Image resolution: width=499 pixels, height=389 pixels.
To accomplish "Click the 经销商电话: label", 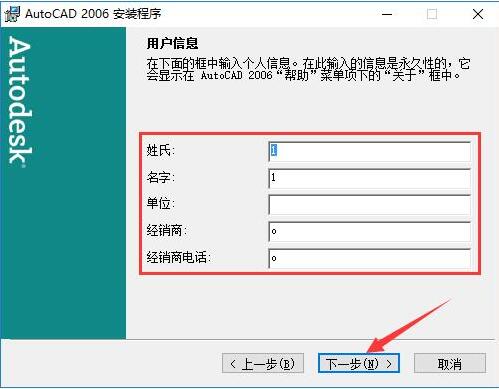I will click(179, 257).
